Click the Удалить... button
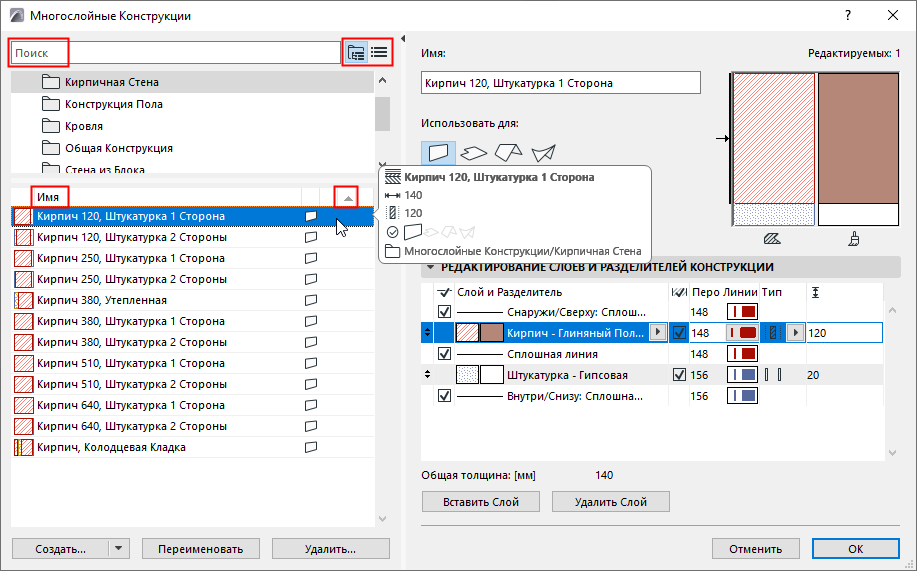Screen dimensions: 917x571 click(330, 549)
